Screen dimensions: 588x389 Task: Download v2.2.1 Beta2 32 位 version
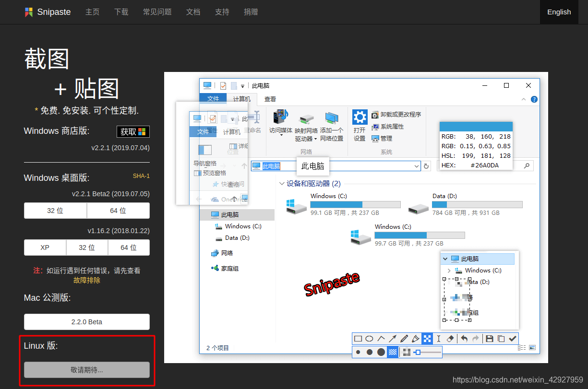pyautogui.click(x=55, y=211)
